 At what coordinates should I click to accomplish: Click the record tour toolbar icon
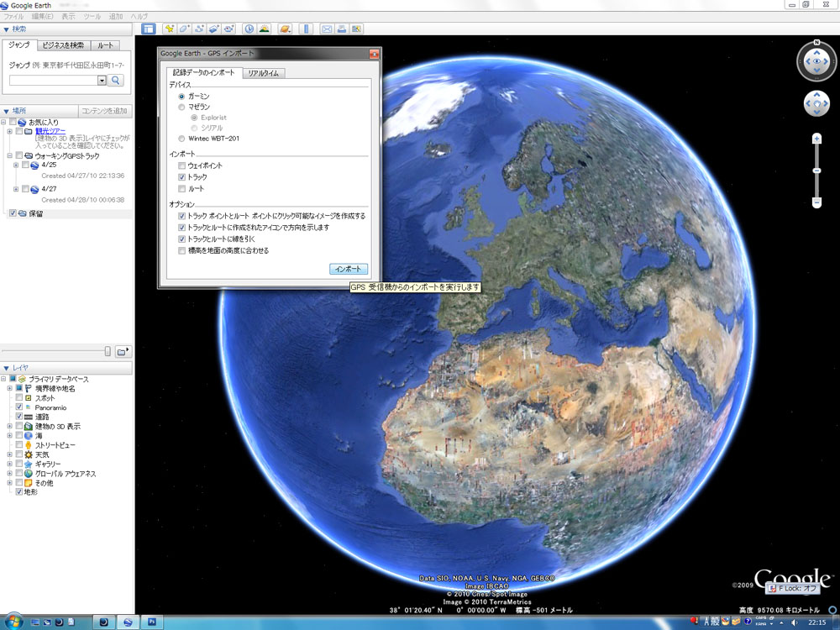click(228, 29)
